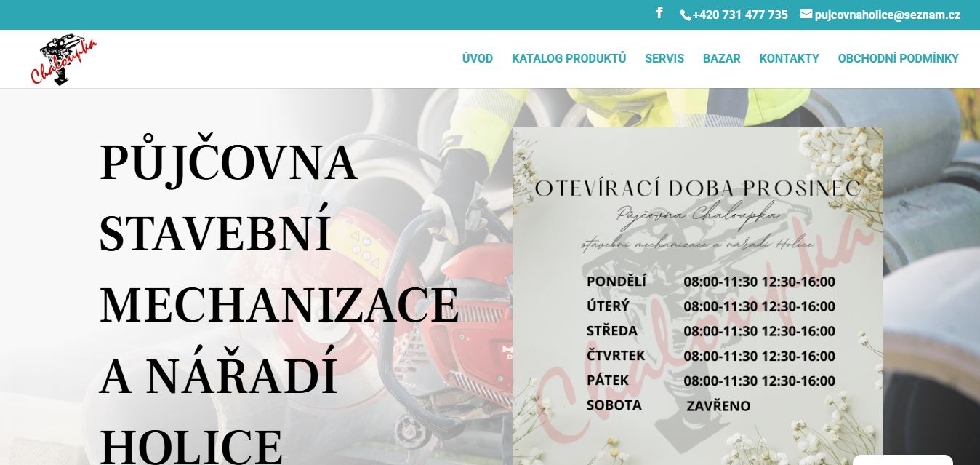Navigate to SERVIS section
This screenshot has width=980, height=465.
click(664, 59)
